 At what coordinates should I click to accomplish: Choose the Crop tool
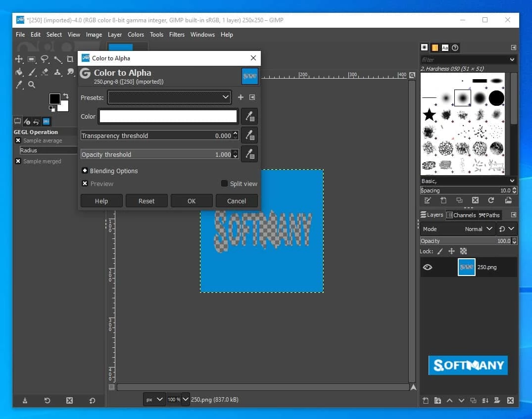[70, 59]
